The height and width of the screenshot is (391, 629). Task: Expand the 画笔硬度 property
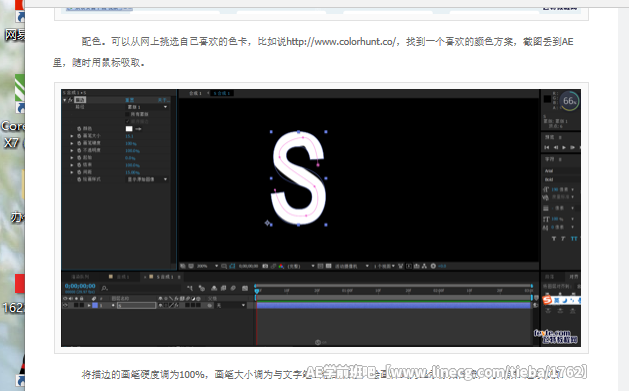pyautogui.click(x=72, y=143)
